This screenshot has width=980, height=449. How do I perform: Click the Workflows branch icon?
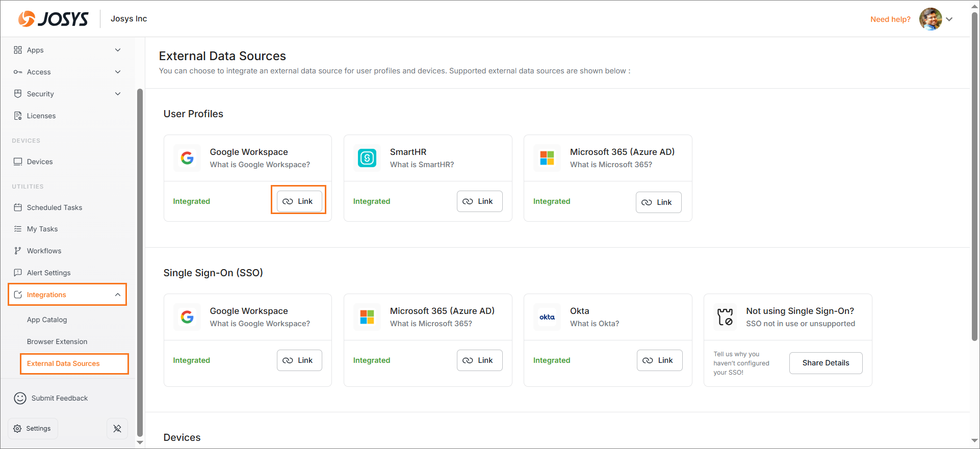18,251
